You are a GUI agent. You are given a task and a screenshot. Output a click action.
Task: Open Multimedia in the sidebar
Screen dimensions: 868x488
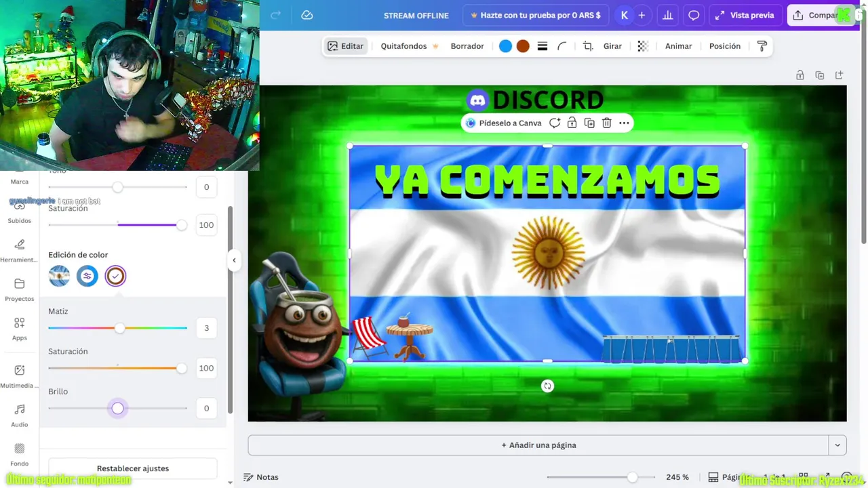coord(20,376)
